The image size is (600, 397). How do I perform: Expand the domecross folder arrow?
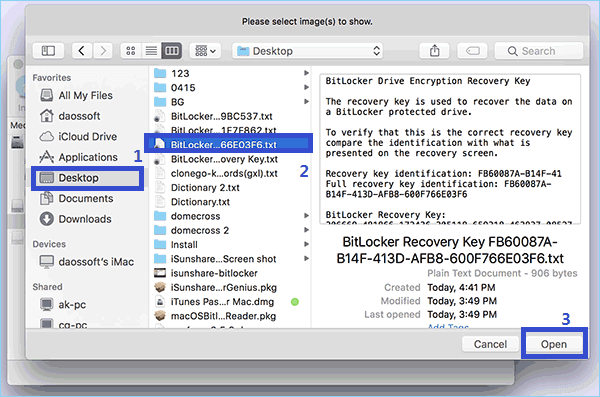[x=306, y=216]
